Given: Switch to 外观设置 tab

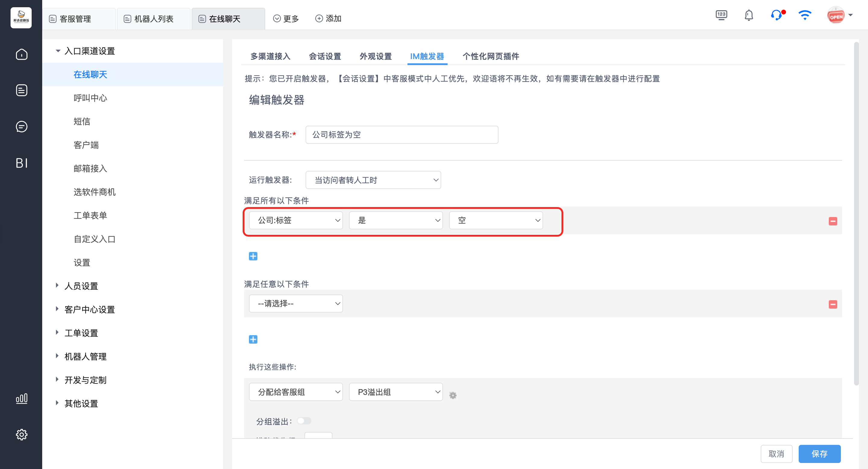Looking at the screenshot, I should [376, 56].
